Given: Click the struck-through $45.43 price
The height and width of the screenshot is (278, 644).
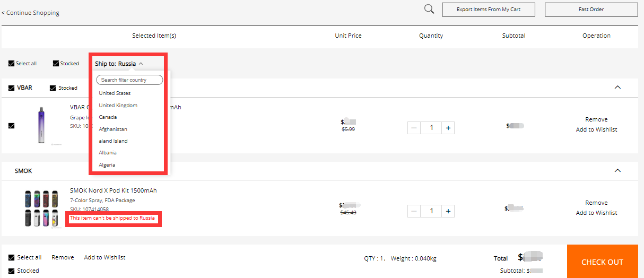Looking at the screenshot, I should [348, 213].
